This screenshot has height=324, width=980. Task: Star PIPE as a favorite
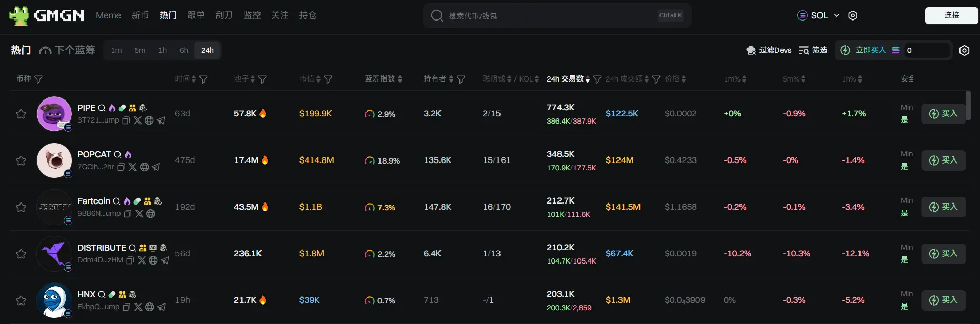click(21, 114)
